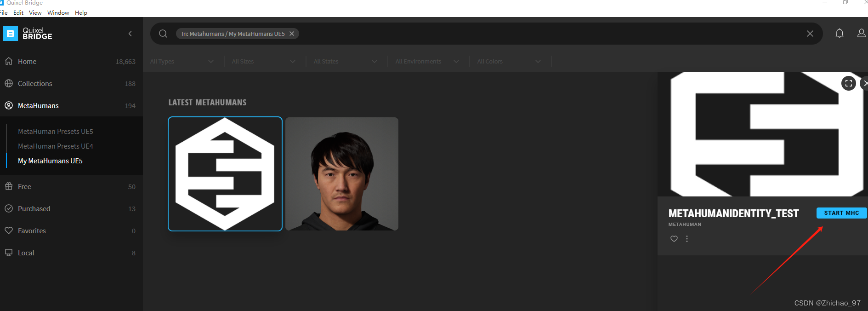Open the All Sizes dropdown

coord(264,61)
